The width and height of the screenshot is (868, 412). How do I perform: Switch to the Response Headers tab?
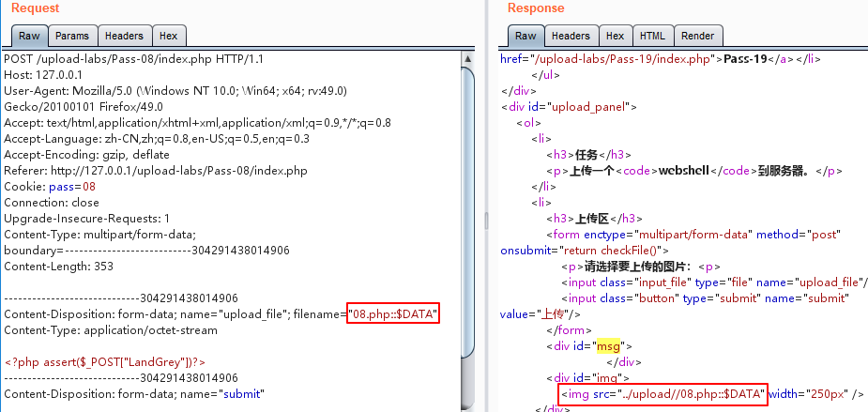(x=571, y=36)
